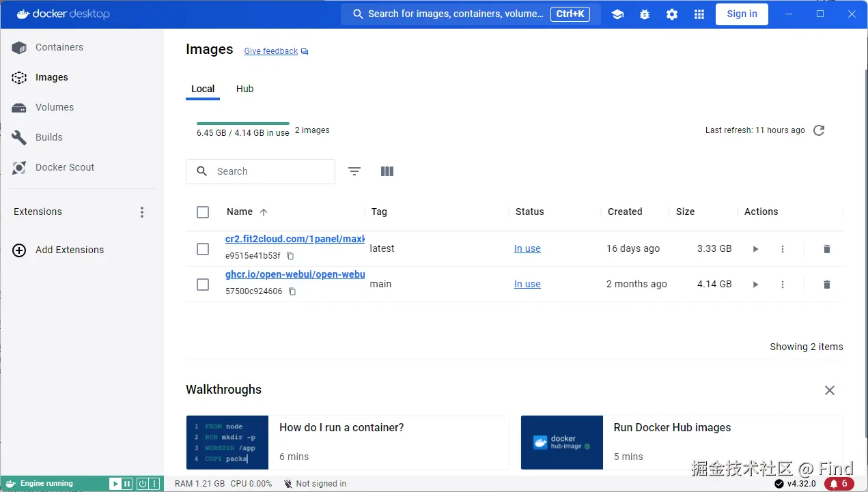Select the cr2.fit2cloud.com image checkbox

coord(203,249)
